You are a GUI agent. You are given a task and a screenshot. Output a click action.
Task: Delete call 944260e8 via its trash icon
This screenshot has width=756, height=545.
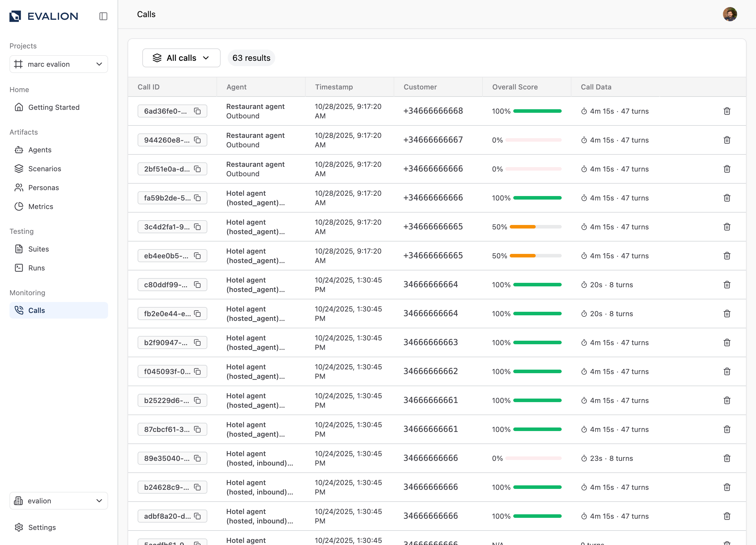point(727,140)
